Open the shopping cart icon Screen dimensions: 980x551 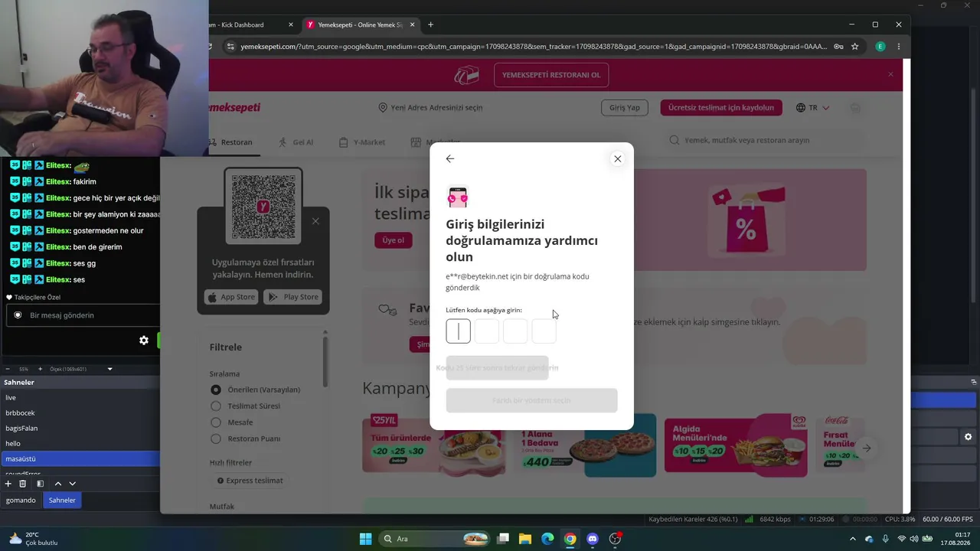pyautogui.click(x=855, y=108)
